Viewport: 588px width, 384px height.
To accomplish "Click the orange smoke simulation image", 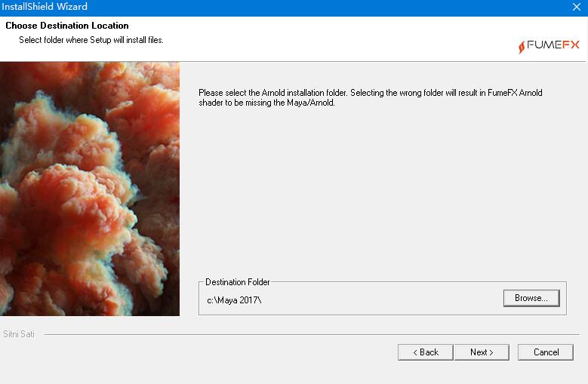I will point(90,189).
